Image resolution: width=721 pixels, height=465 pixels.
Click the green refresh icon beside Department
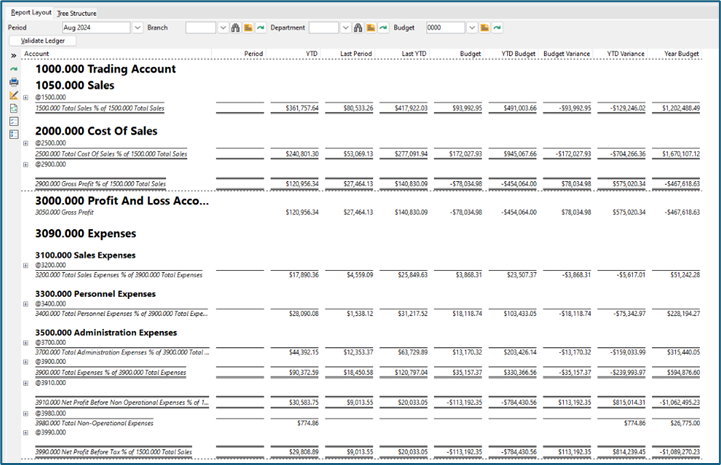pyautogui.click(x=383, y=28)
